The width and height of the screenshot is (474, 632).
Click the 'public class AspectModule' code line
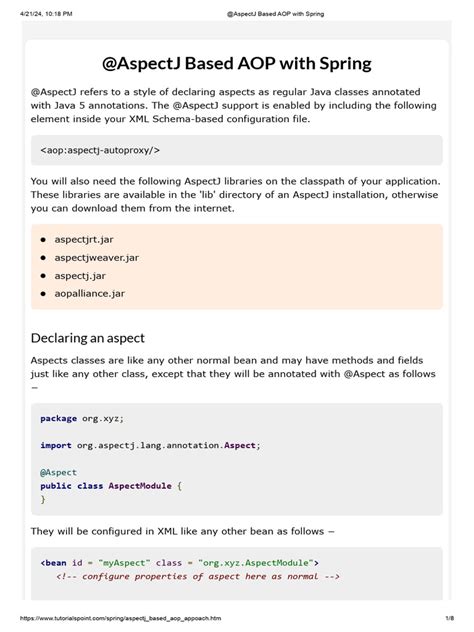click(x=111, y=486)
